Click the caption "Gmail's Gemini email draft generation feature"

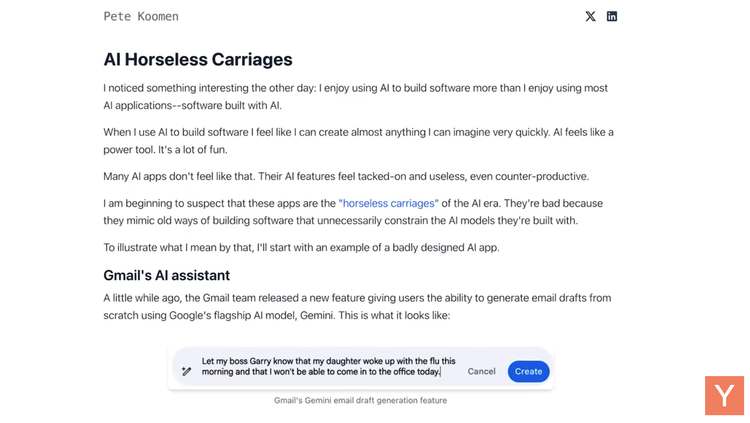point(361,401)
